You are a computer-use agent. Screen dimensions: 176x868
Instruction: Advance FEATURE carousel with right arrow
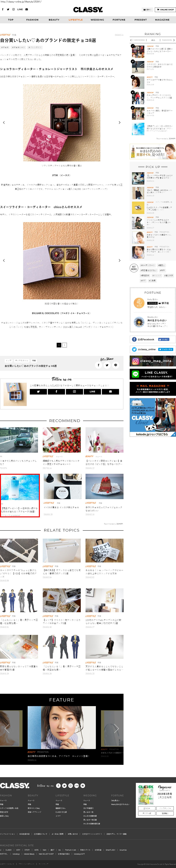tap(116, 729)
